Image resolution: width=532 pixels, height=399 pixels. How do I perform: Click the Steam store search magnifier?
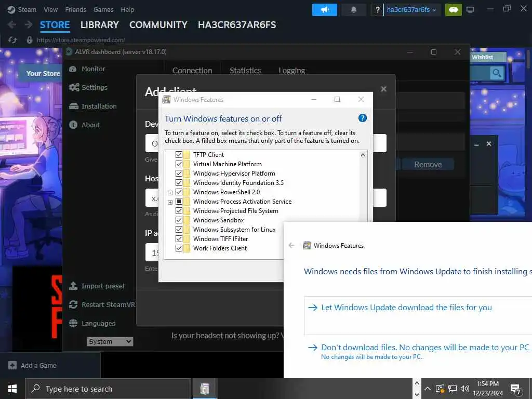[x=496, y=73]
